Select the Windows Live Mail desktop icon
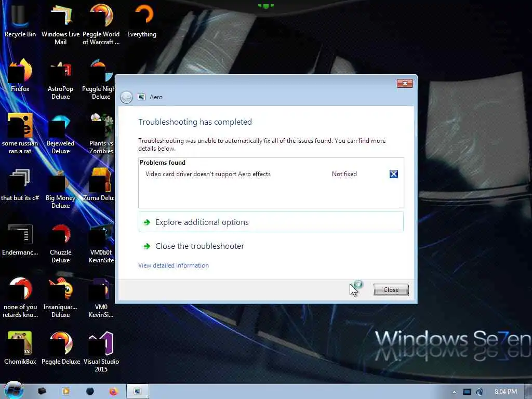 click(60, 24)
